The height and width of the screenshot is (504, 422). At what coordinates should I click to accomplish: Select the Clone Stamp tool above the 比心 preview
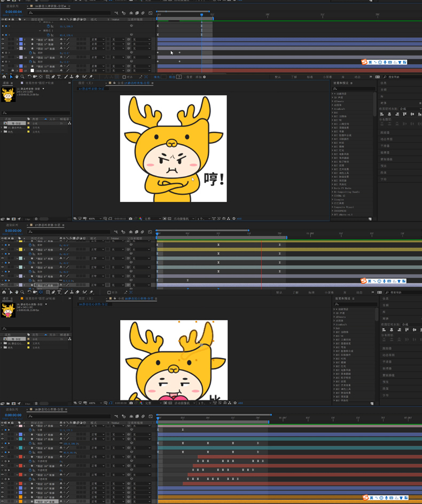[x=72, y=292]
